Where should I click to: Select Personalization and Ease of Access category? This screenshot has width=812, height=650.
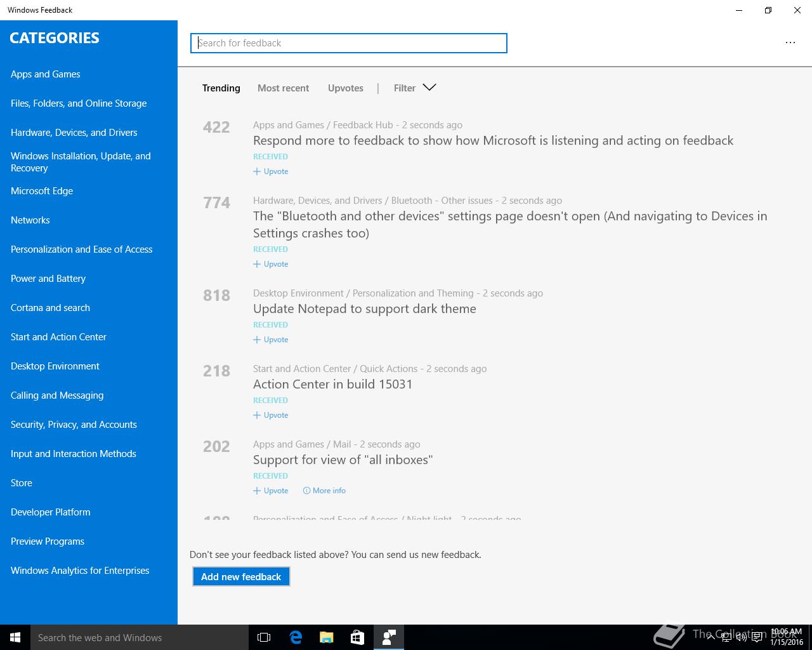(82, 249)
